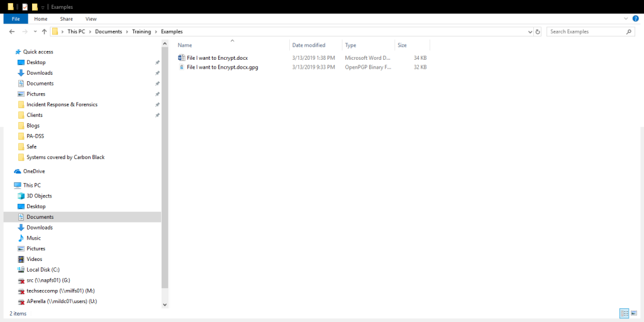Screen dimensions: 644x322
Task: Select File I want to Encrypt.docx.gpg
Action: (x=222, y=67)
